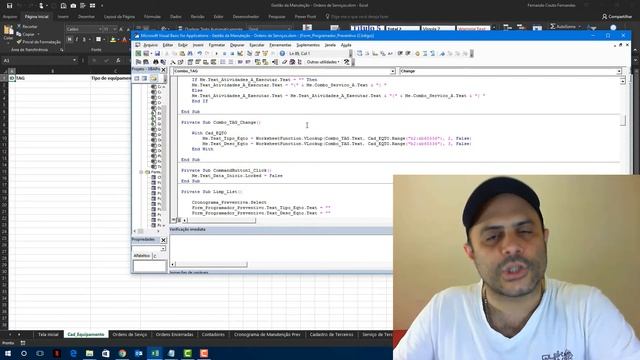The height and width of the screenshot is (360, 640).
Task: Save the VBA project with the disk icon
Action: click(157, 53)
